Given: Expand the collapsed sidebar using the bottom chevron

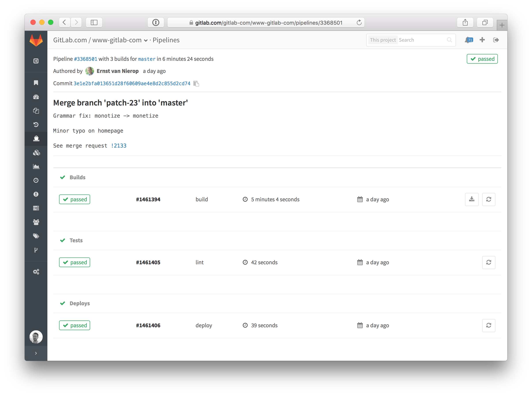Looking at the screenshot, I should point(36,353).
